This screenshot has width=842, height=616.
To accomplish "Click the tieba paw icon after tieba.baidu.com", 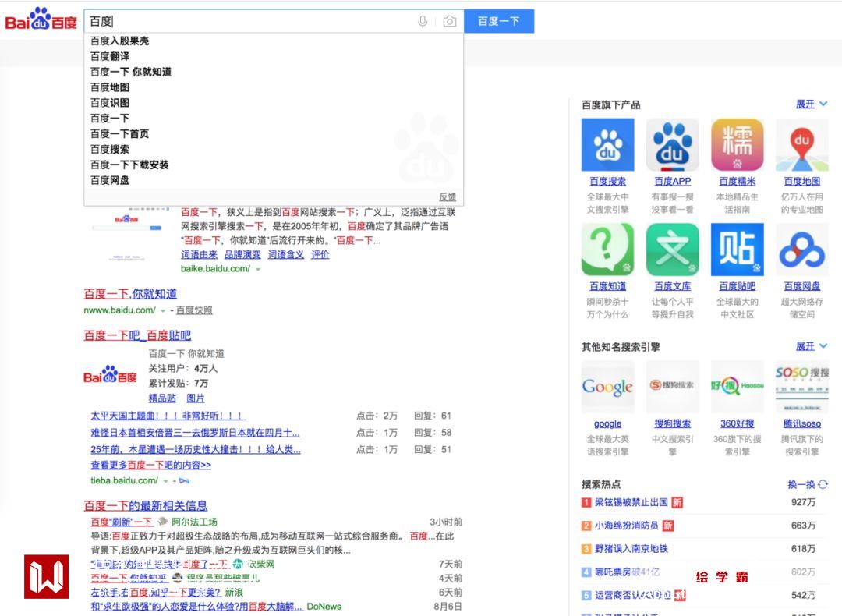I will click(x=184, y=480).
